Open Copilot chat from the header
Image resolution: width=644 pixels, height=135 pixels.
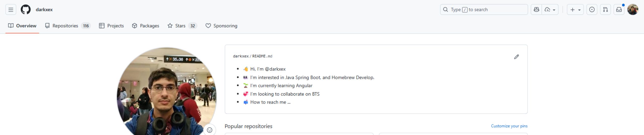536,10
